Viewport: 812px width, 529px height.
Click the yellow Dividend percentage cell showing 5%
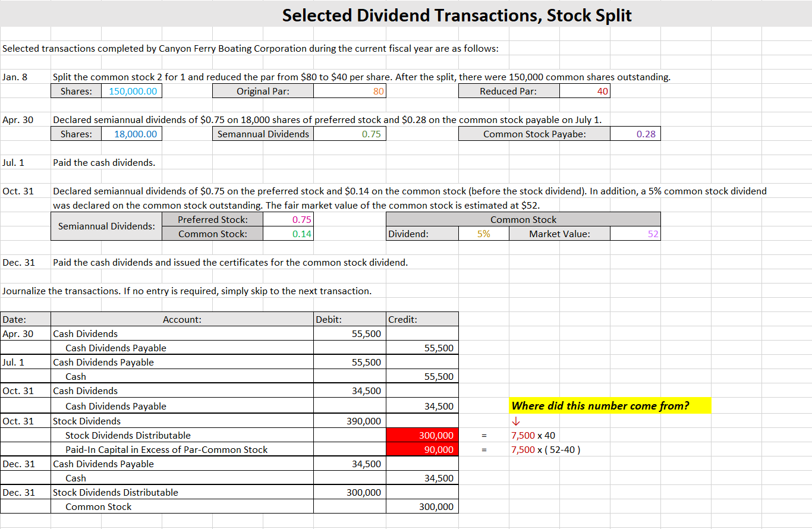pos(484,234)
